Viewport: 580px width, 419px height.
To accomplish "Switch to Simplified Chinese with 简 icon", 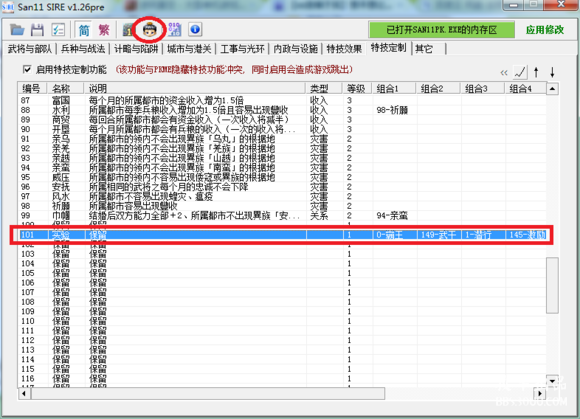I will [84, 30].
